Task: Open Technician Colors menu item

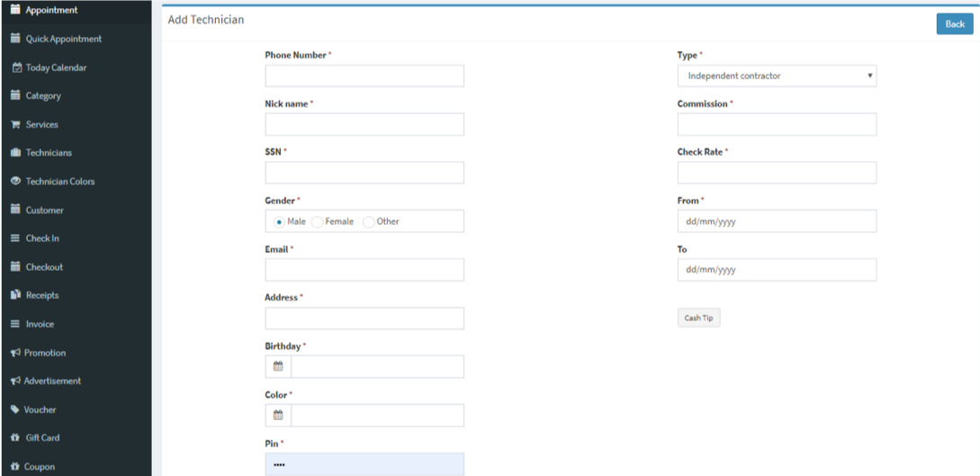Action: [x=76, y=181]
